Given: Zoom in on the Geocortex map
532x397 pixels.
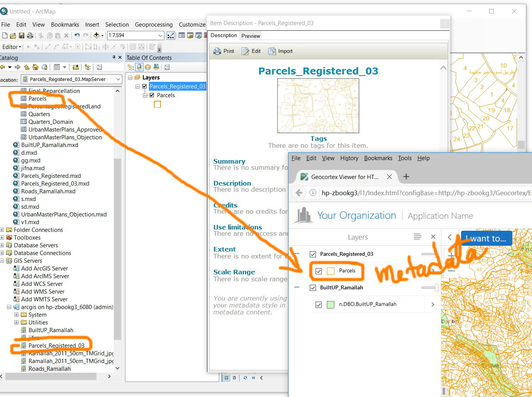Looking at the screenshot, I should tap(451, 255).
